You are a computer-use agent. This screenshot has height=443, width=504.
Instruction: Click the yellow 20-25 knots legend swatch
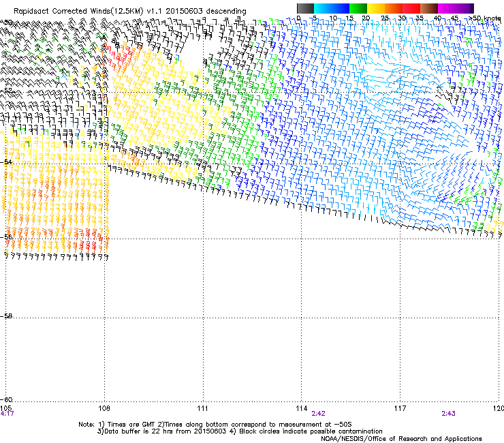pyautogui.click(x=376, y=8)
